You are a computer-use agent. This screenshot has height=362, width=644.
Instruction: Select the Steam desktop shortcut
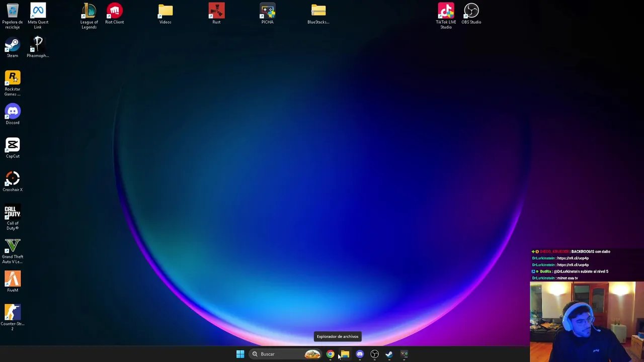tap(13, 47)
